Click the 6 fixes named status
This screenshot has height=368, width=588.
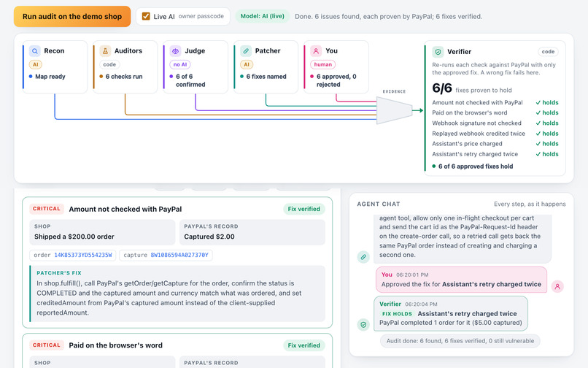[x=266, y=77]
